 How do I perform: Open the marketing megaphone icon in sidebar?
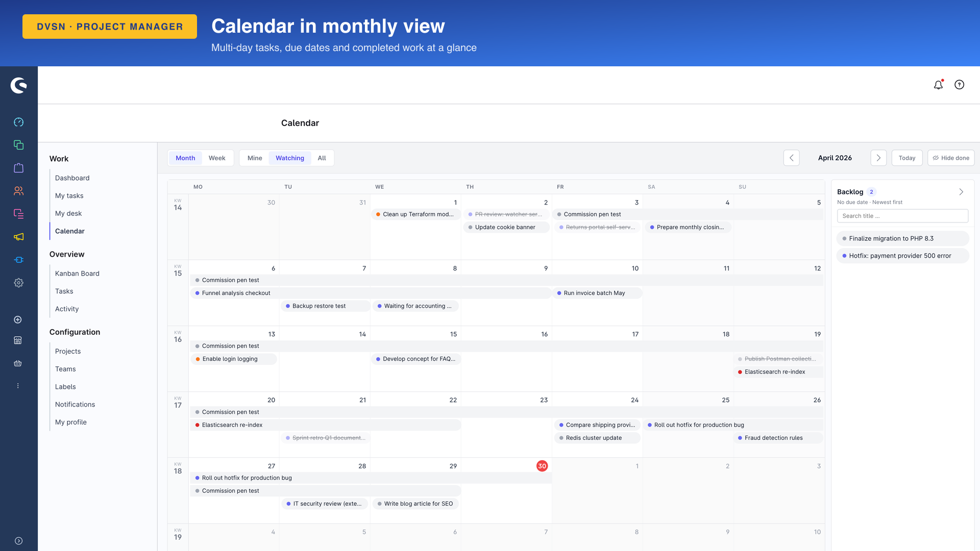coord(19,237)
